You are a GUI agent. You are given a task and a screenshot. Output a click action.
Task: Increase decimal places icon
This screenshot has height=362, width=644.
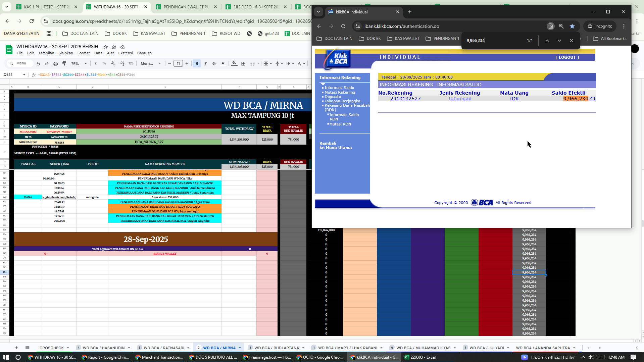click(122, 63)
